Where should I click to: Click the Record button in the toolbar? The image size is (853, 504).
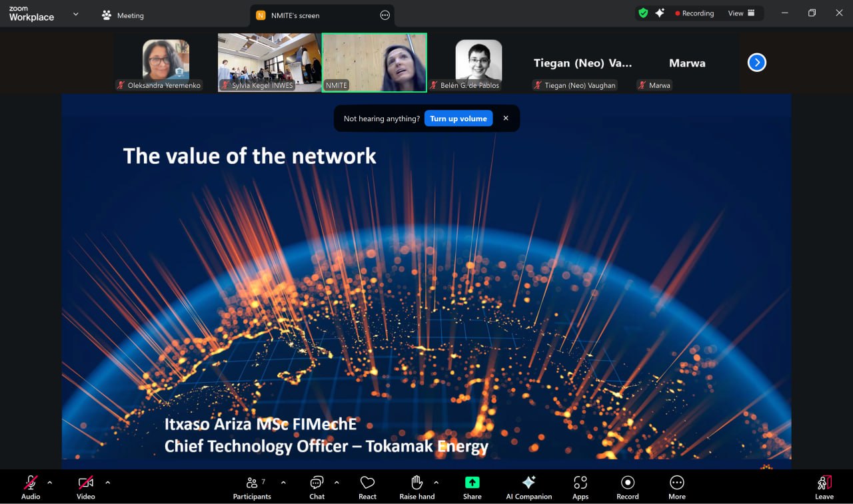[627, 487]
